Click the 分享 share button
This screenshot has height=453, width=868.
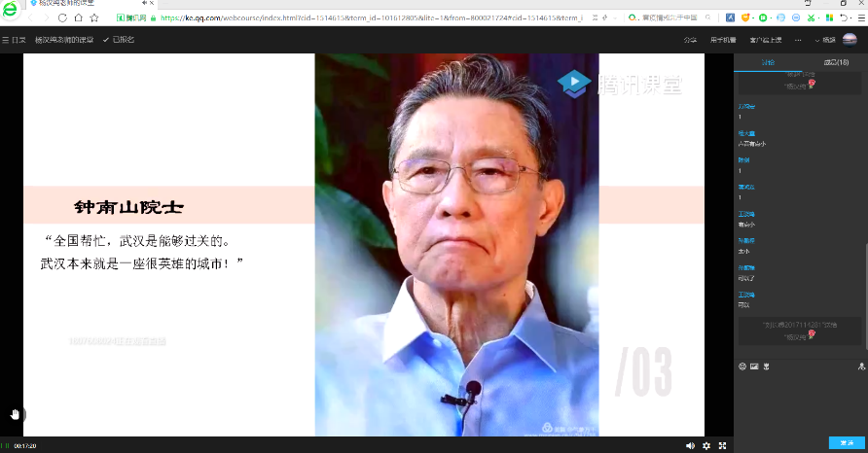pos(690,40)
